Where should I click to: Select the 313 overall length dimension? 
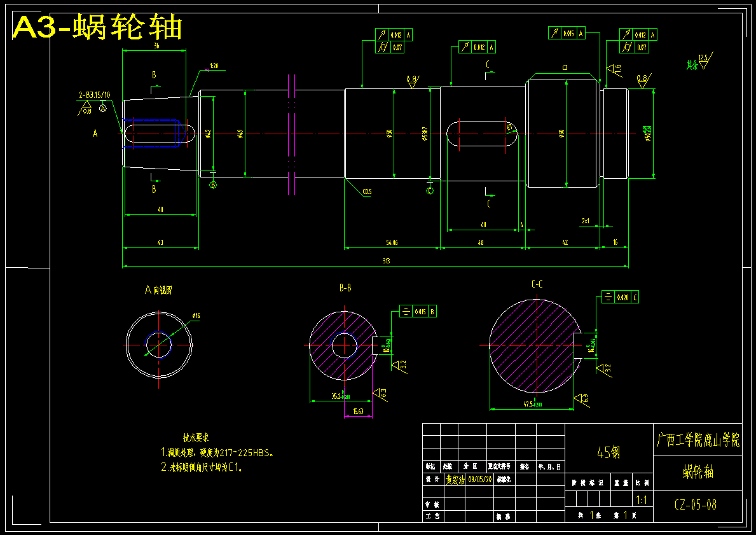coord(386,261)
